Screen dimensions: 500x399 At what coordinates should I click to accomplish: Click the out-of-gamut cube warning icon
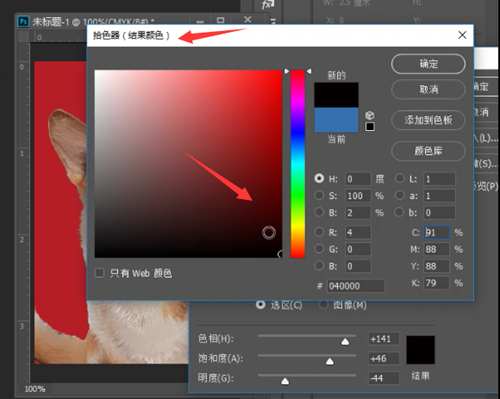(370, 115)
